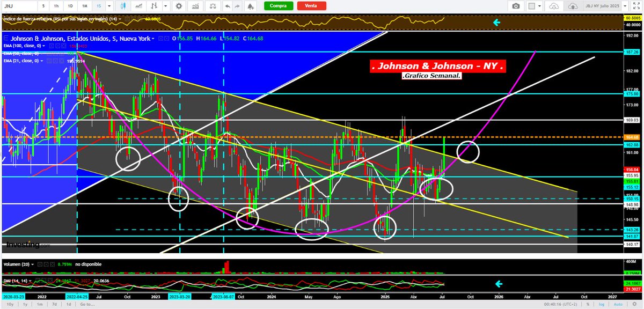This screenshot has width=644, height=309.
Task: Click the 2023-08-07 date marker
Action: coord(224,296)
